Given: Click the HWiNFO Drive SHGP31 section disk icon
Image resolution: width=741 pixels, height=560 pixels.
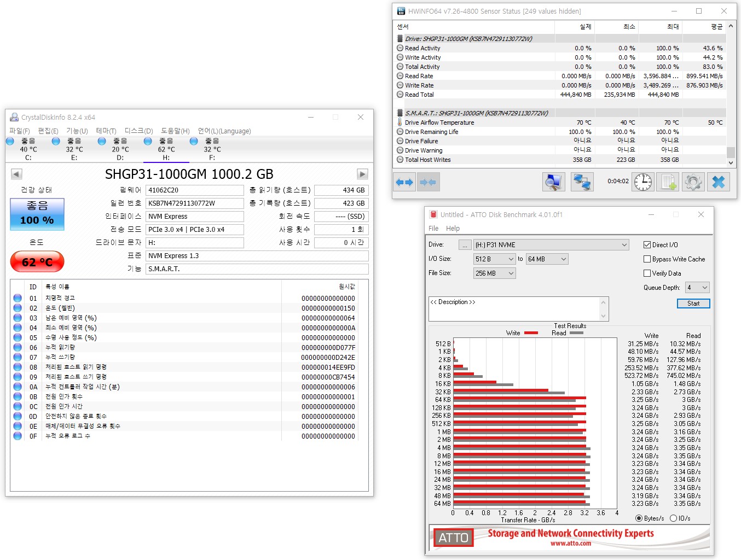Looking at the screenshot, I should tap(400, 39).
